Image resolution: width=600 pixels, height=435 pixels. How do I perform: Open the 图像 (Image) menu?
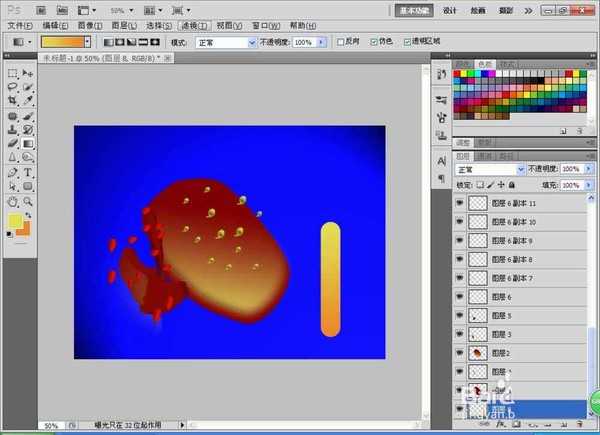point(89,26)
